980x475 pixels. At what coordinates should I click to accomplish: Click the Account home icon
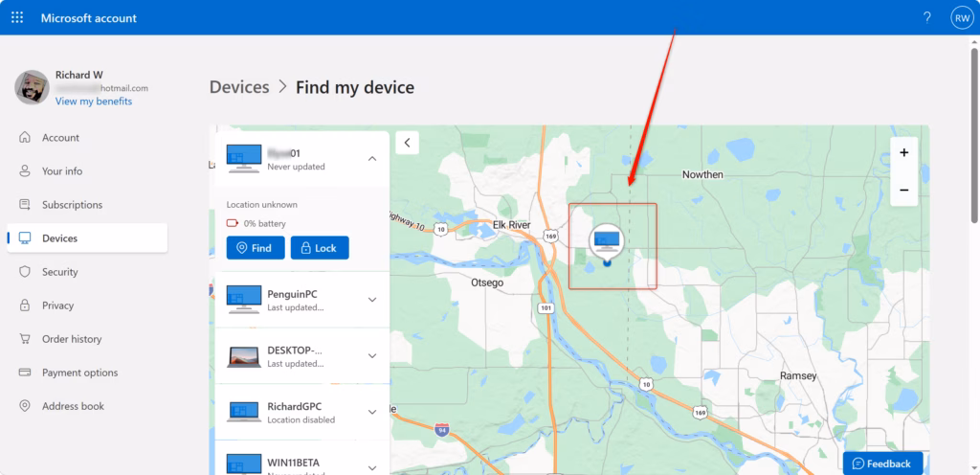[25, 138]
